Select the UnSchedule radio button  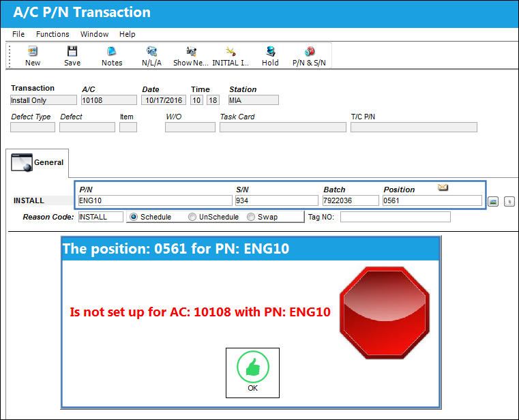192,217
